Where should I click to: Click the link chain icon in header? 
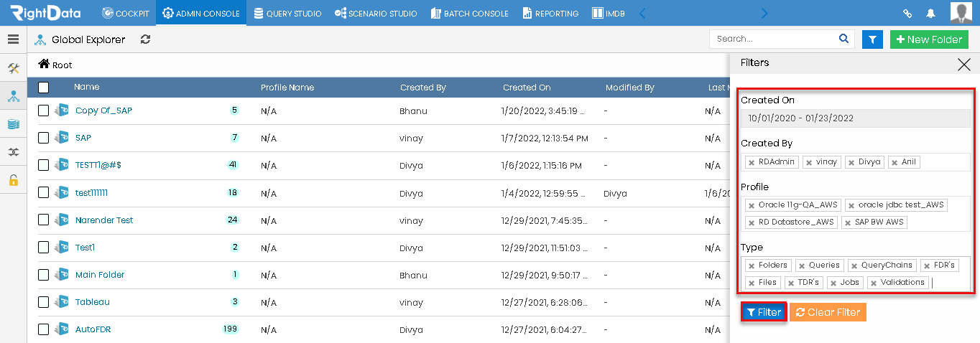(907, 14)
